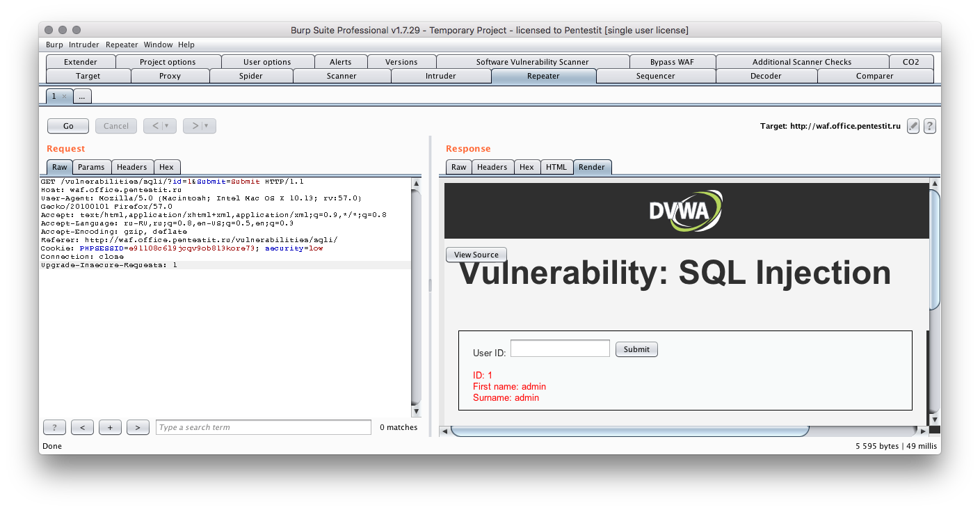The width and height of the screenshot is (980, 510).
Task: Open the CO2 tab
Action: [x=911, y=62]
